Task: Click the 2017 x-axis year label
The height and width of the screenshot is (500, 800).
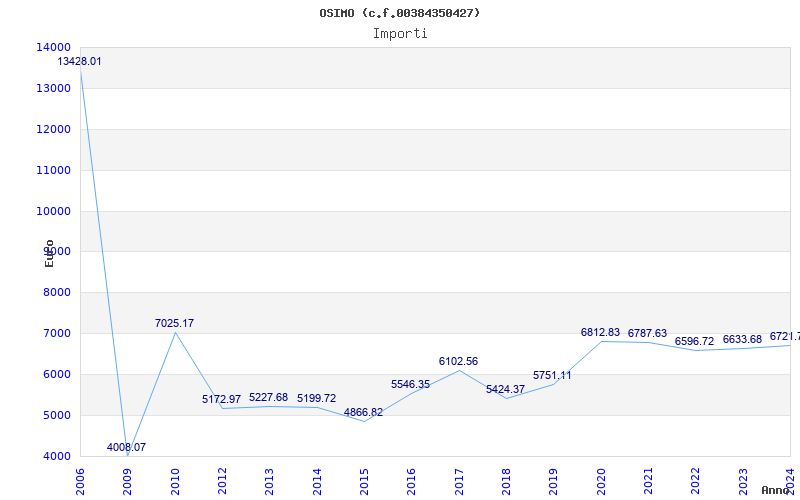Action: [459, 481]
